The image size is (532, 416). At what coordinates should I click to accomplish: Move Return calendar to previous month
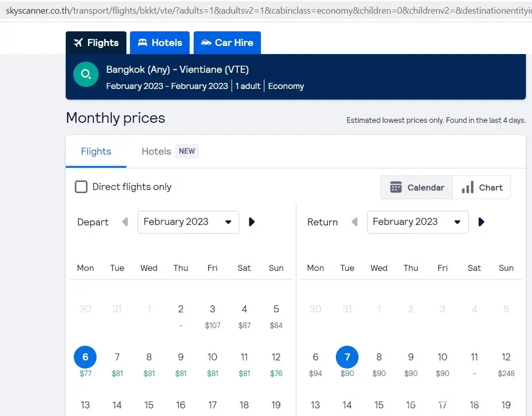tap(354, 222)
